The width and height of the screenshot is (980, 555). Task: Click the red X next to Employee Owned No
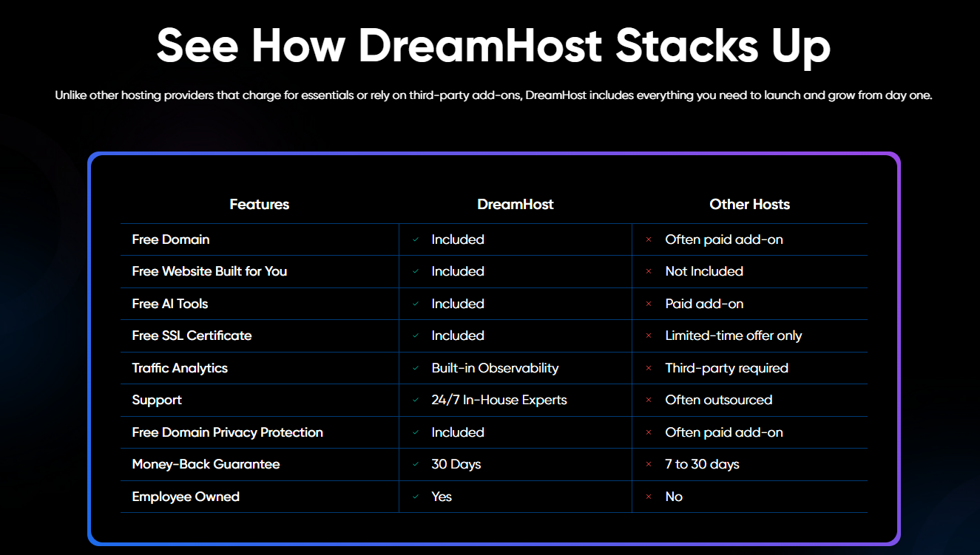click(649, 497)
